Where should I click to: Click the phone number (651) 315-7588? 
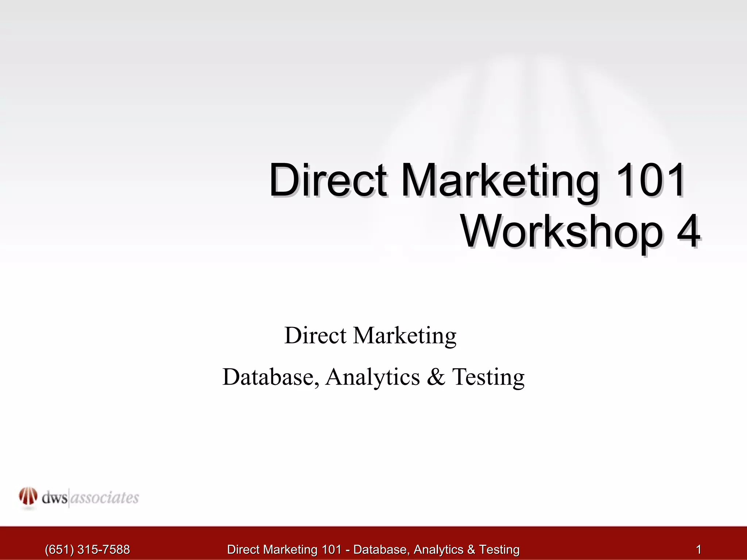(87, 549)
